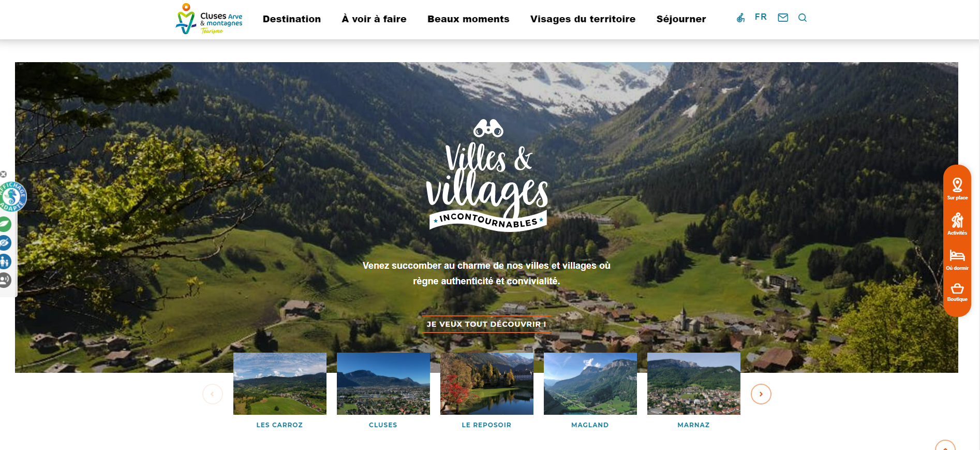Open the search magnifier icon
This screenshot has height=450, width=980.
pos(803,18)
